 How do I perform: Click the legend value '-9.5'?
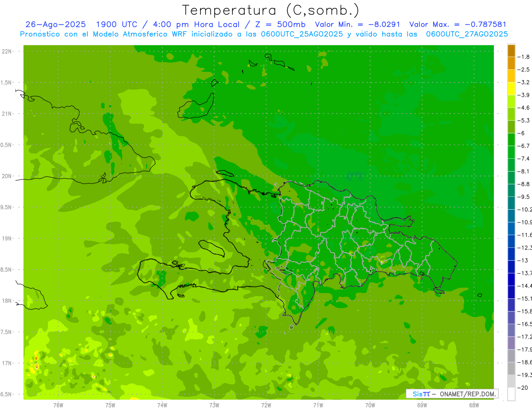524,197
